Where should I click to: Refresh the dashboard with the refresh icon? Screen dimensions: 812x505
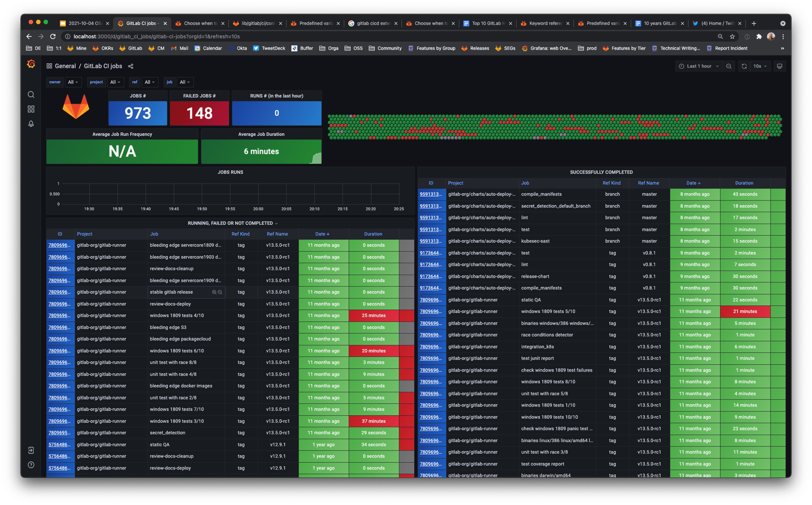click(744, 66)
